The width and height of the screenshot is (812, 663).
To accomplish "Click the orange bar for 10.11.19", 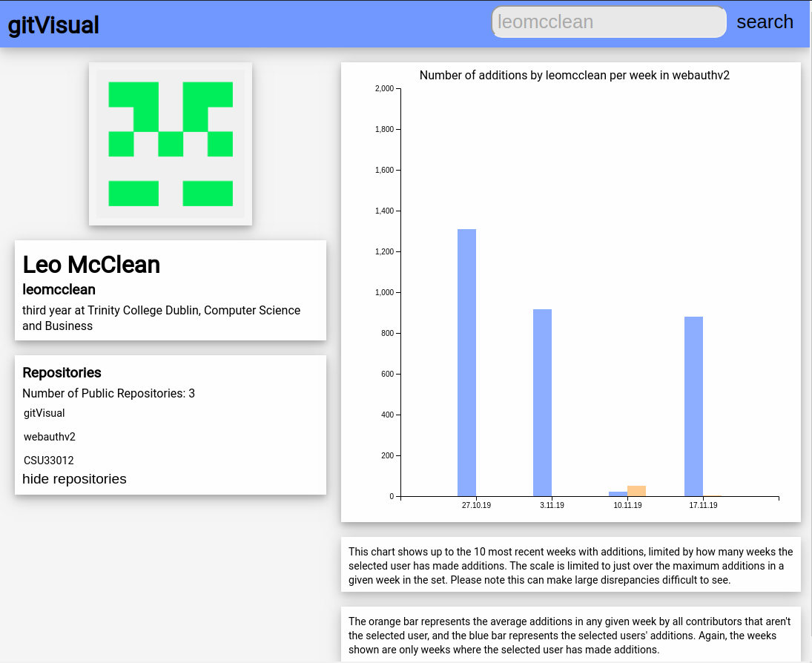I will click(x=636, y=491).
